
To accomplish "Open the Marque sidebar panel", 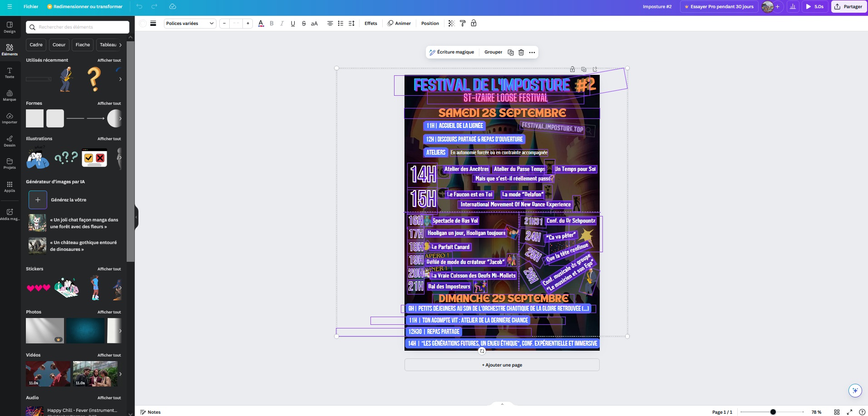I will [x=10, y=95].
